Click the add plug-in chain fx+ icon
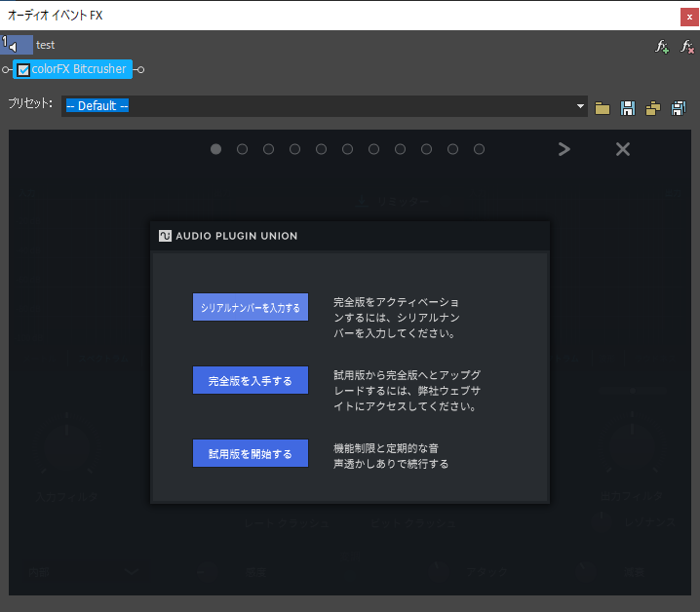Viewport: 700px width, 612px height. point(662,47)
